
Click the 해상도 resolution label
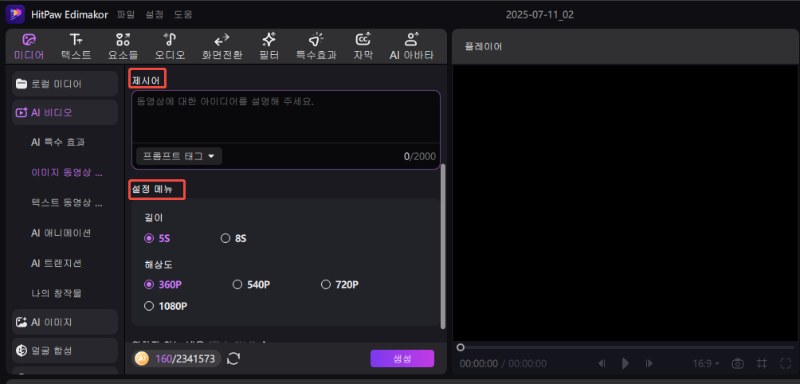158,264
